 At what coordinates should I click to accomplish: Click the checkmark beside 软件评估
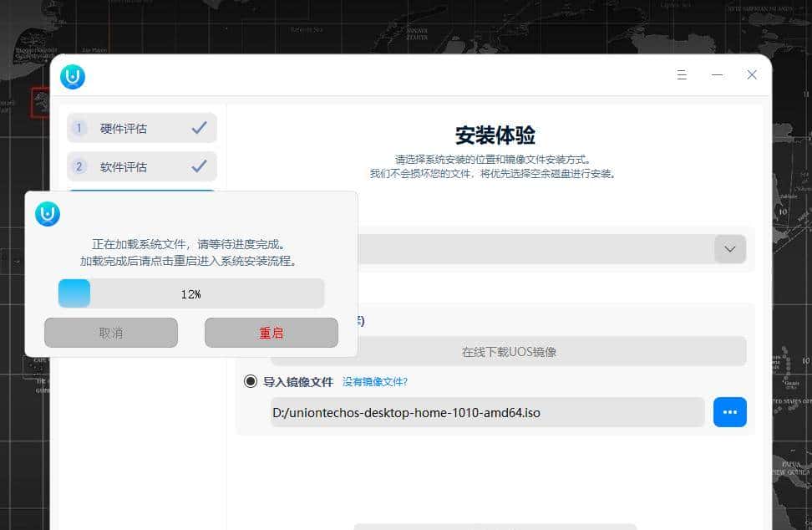pos(198,166)
